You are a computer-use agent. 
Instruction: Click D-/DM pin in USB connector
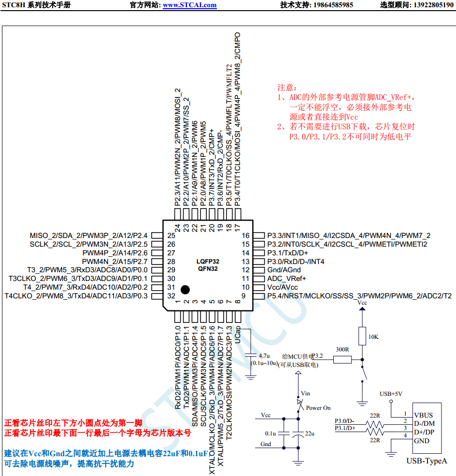pos(425,423)
